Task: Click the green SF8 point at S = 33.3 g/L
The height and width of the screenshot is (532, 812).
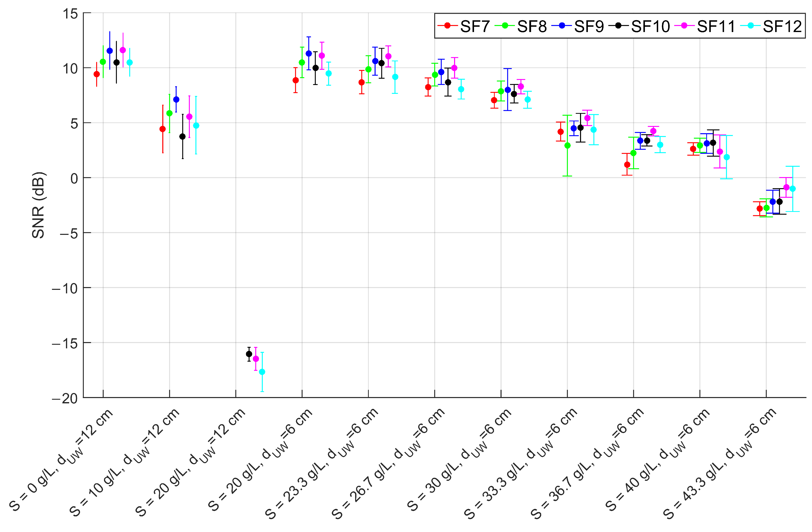Action: (567, 146)
